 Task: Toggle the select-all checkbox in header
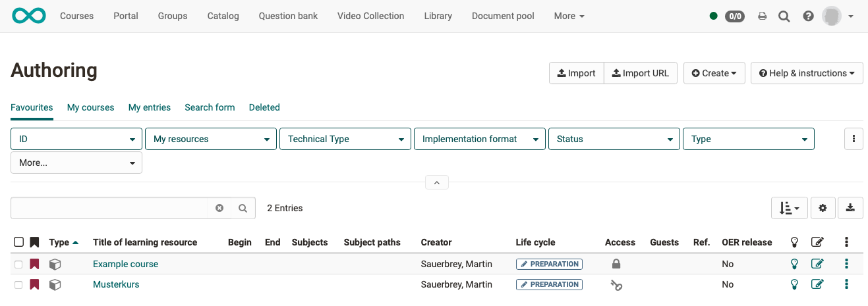click(x=18, y=242)
